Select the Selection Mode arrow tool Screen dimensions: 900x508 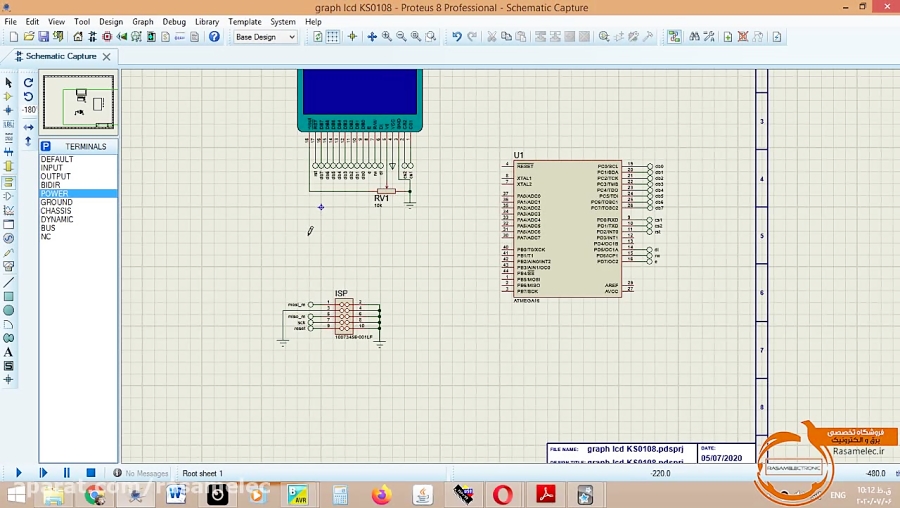pyautogui.click(x=9, y=83)
